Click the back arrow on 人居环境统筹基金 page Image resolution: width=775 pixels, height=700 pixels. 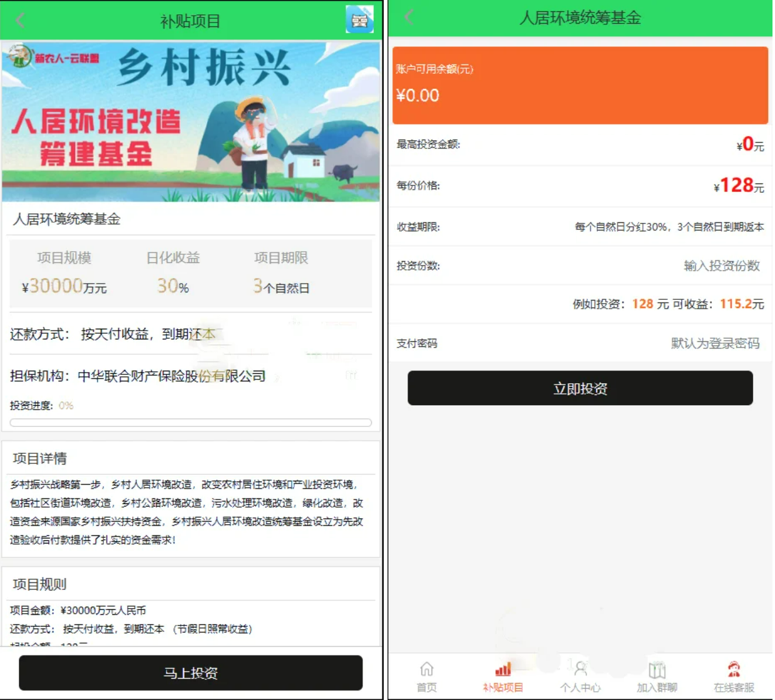(x=408, y=18)
